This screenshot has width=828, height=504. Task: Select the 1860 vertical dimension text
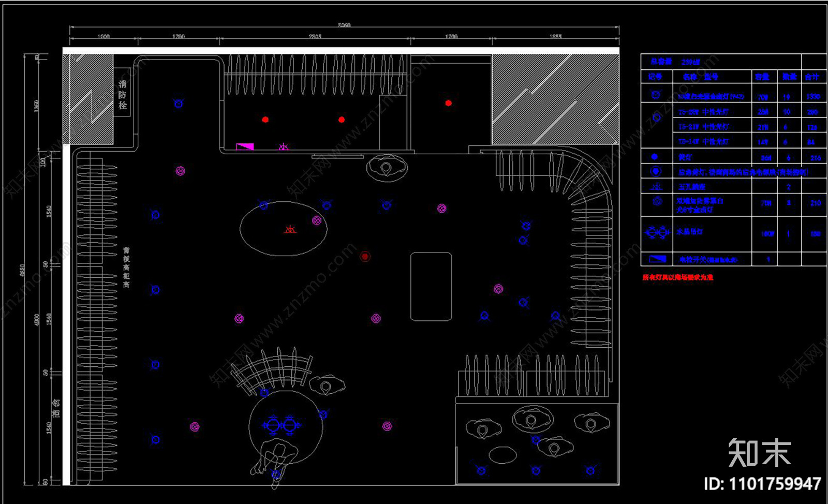click(x=36, y=106)
